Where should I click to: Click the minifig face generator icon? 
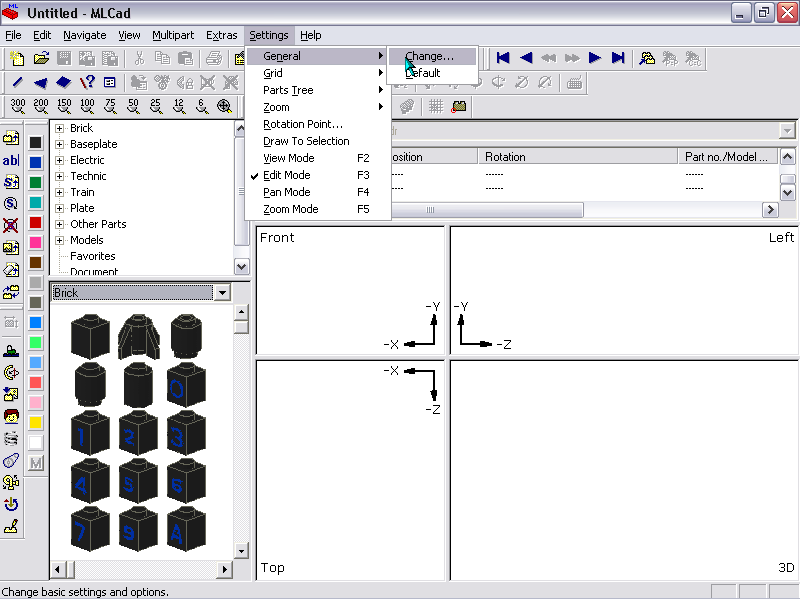point(11,416)
